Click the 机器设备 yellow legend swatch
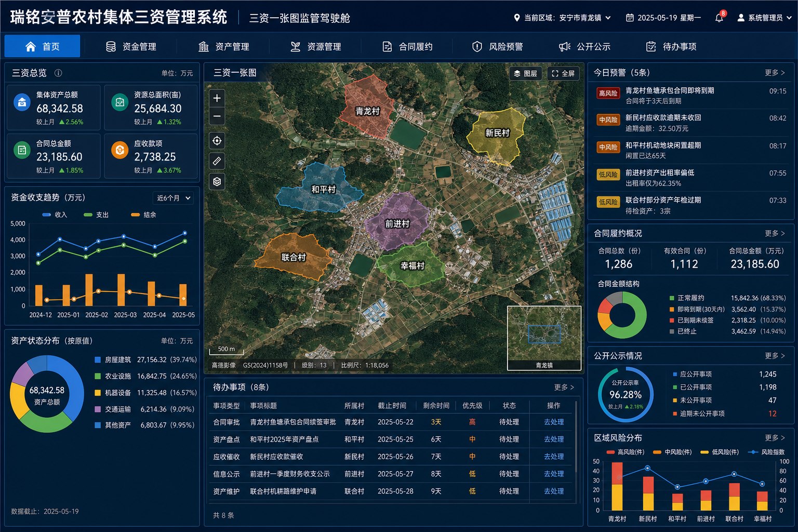Viewport: 798px width, 532px height. [98, 393]
